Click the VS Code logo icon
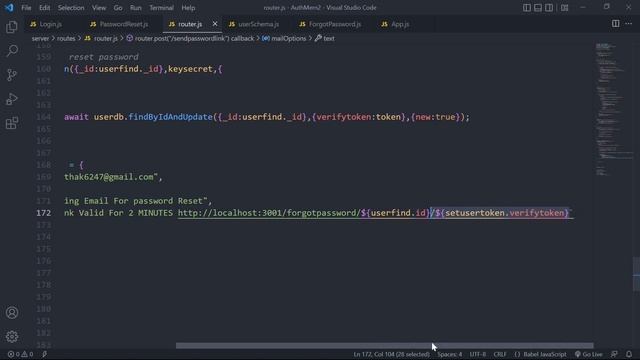 (x=9, y=8)
